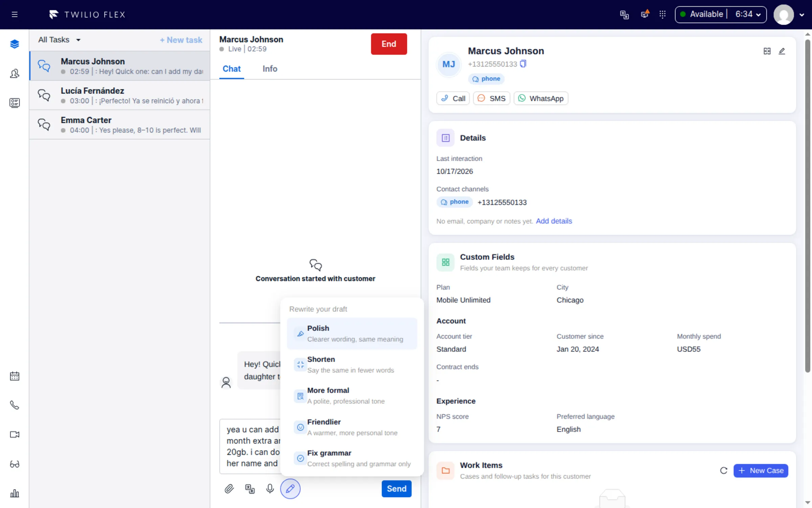Click the layout grid icon in the contact card
The width and height of the screenshot is (812, 508).
pyautogui.click(x=767, y=51)
